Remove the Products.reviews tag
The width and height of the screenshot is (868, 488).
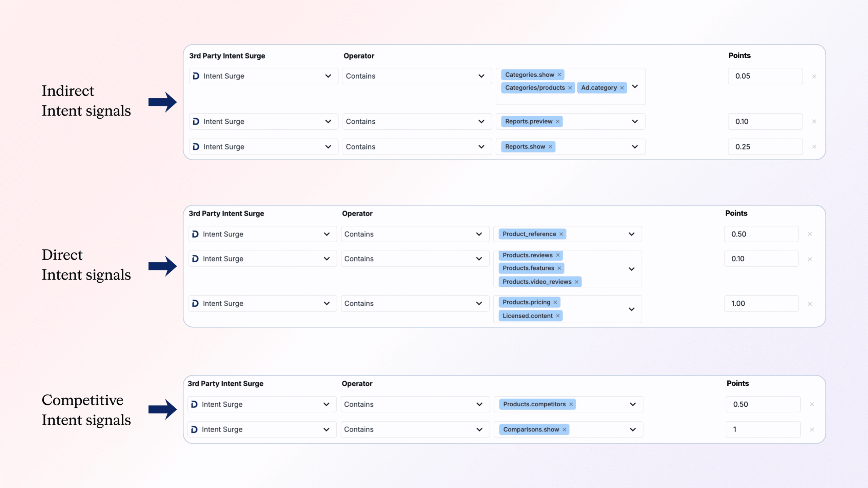tap(558, 255)
